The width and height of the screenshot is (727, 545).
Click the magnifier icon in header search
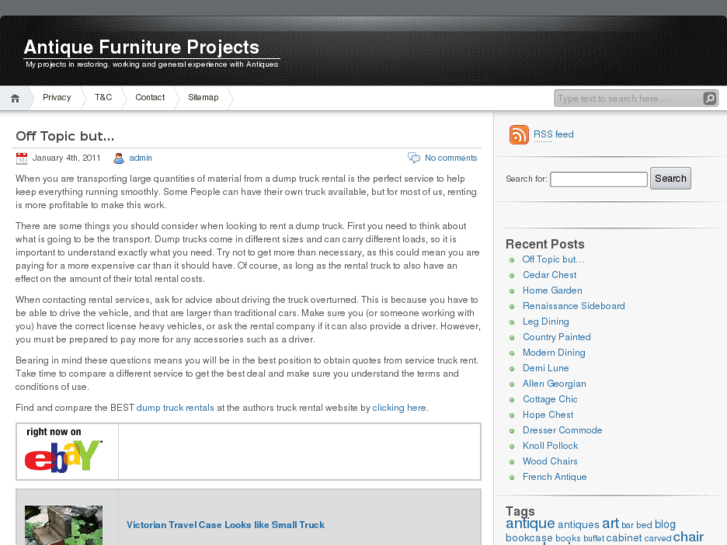click(x=709, y=98)
